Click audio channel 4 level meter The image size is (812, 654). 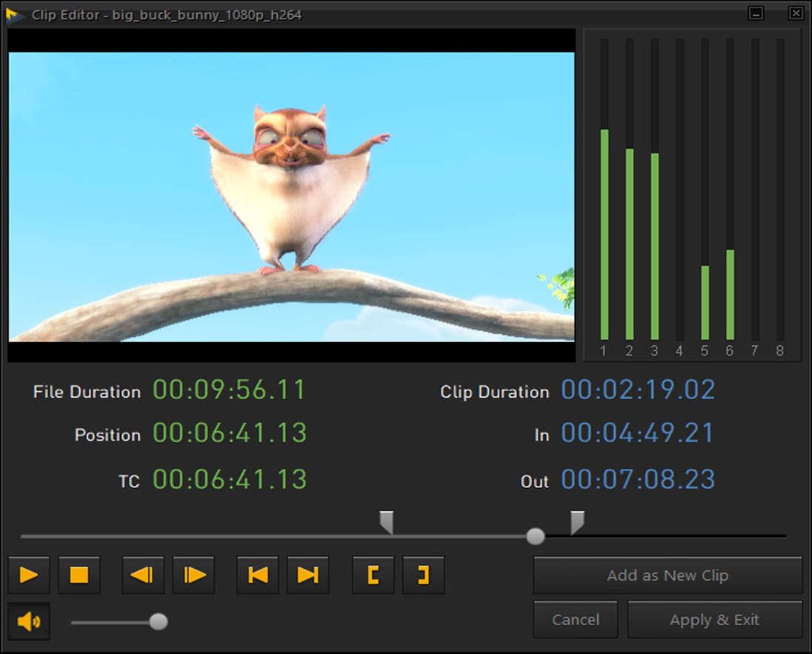pos(680,190)
